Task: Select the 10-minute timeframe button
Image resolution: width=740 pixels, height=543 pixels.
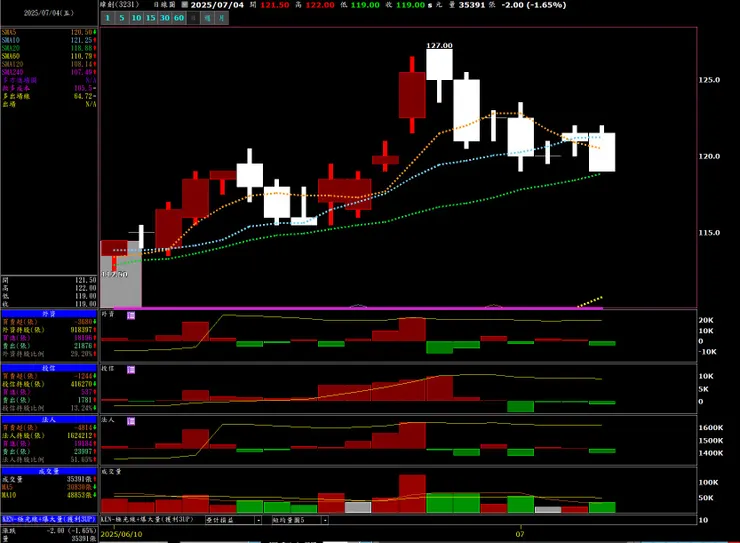Action: click(136, 18)
